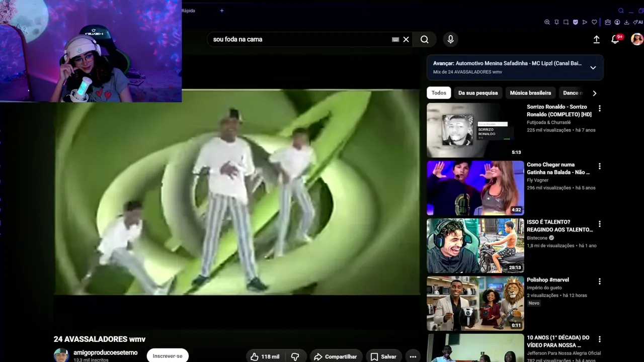The height and width of the screenshot is (362, 644).
Task: Open the 'ISSO É TALENTO?' video thumbnail
Action: coord(475,246)
